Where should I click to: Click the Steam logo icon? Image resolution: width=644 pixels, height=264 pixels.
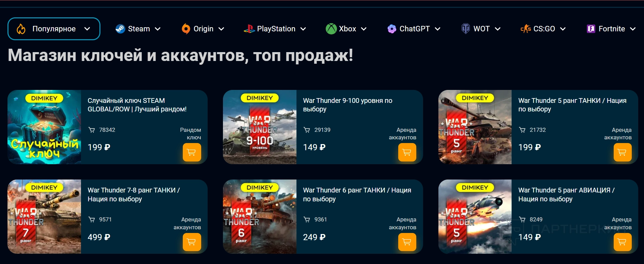(x=120, y=29)
